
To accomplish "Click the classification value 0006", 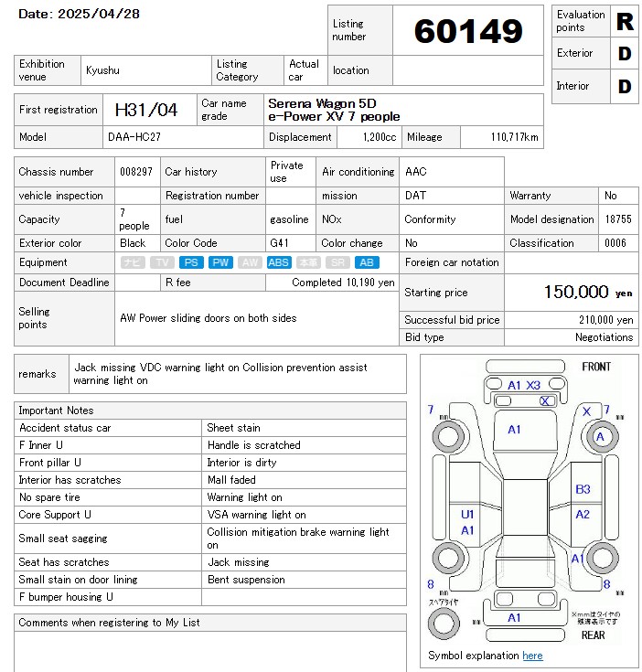I will (615, 243).
